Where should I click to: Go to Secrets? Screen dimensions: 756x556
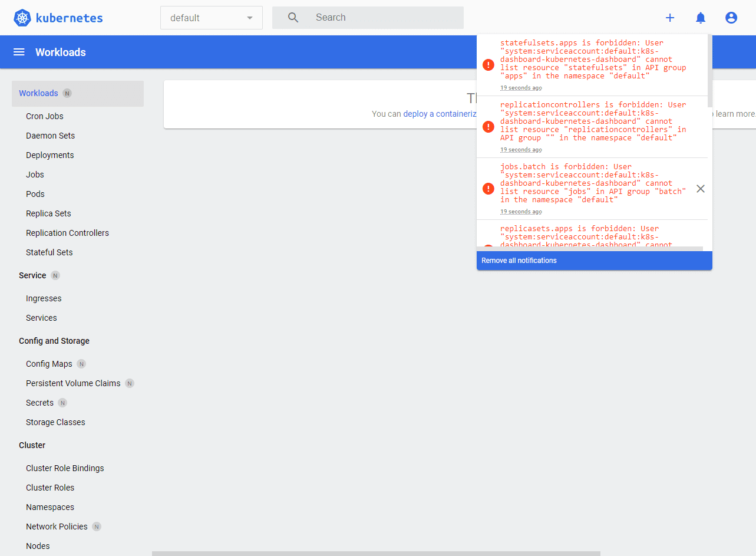39,403
